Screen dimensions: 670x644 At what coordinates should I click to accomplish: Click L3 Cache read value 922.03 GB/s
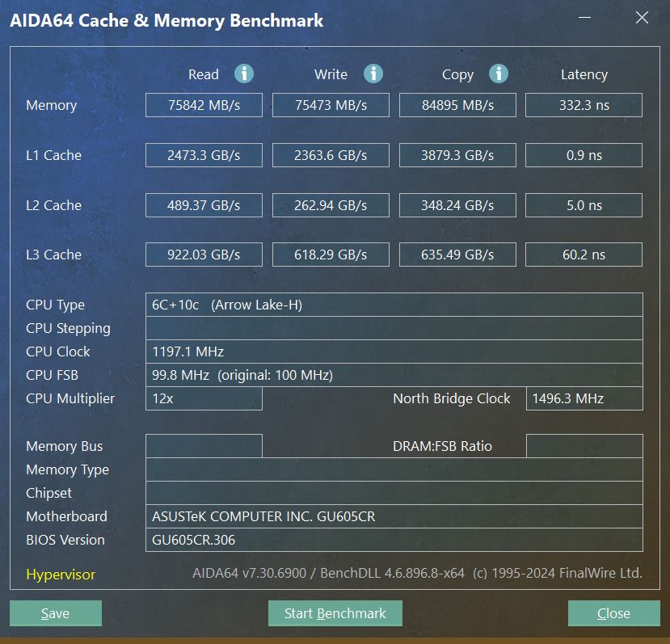pyautogui.click(x=204, y=255)
